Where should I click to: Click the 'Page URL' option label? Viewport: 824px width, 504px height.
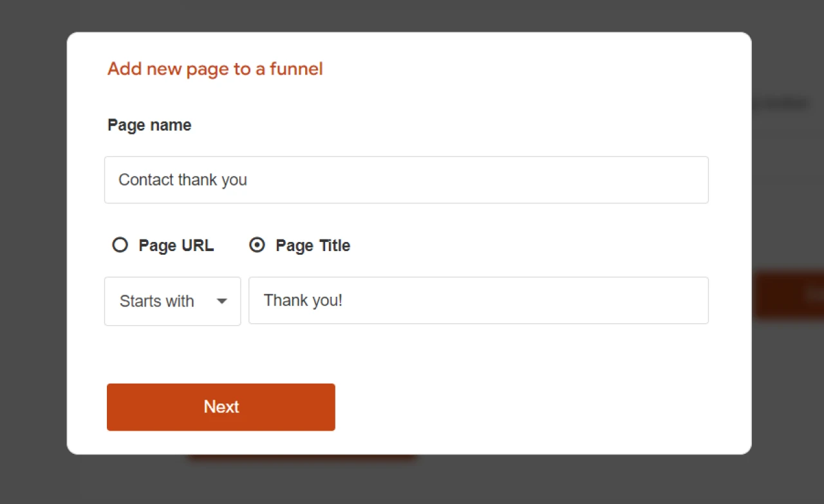[x=176, y=246]
